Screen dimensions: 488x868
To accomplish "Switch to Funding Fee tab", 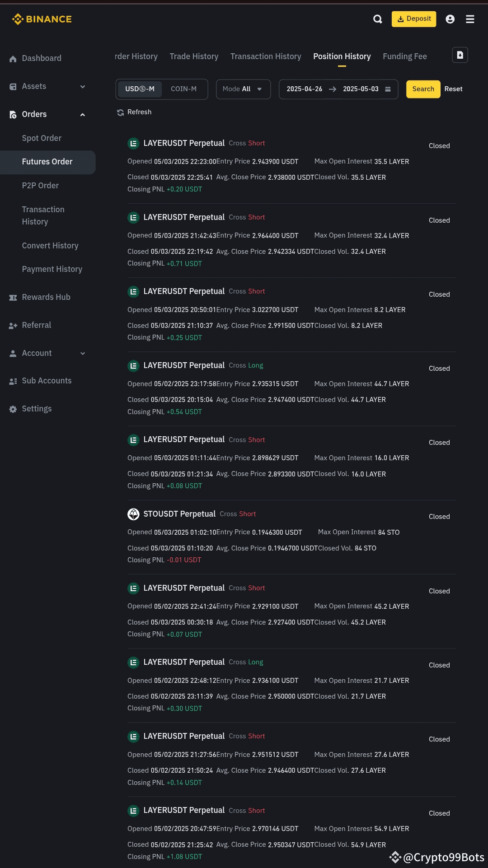I will [x=405, y=56].
